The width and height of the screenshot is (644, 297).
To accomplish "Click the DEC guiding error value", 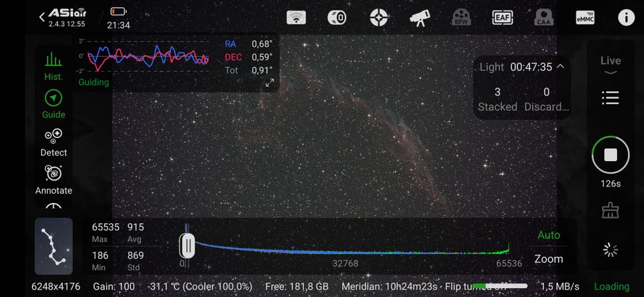I will pyautogui.click(x=262, y=57).
